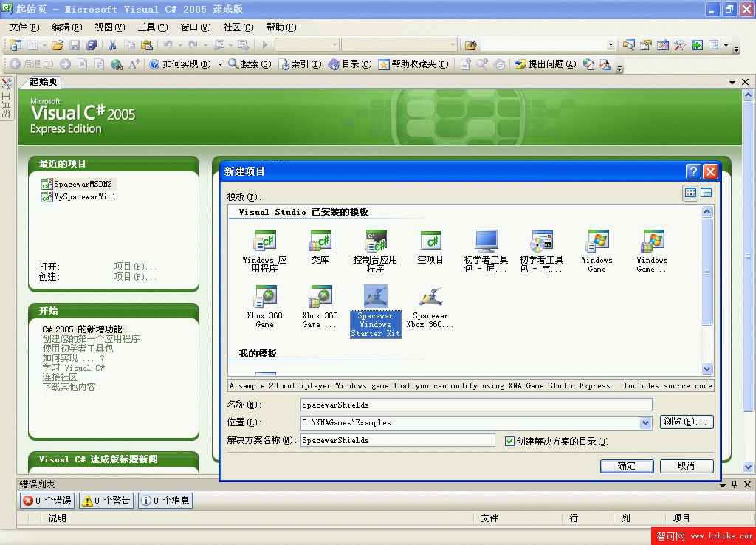Open the find combo box dropdown
This screenshot has width=756, height=545.
point(611,45)
